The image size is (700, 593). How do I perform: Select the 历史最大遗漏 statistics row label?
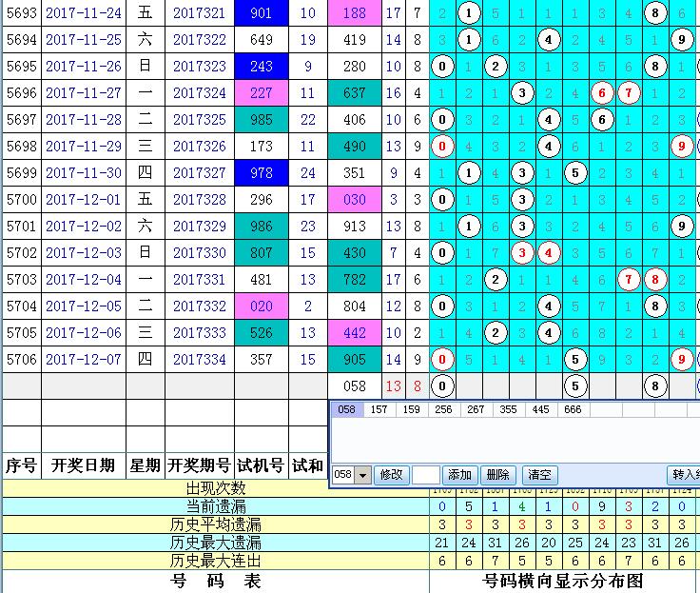click(215, 543)
